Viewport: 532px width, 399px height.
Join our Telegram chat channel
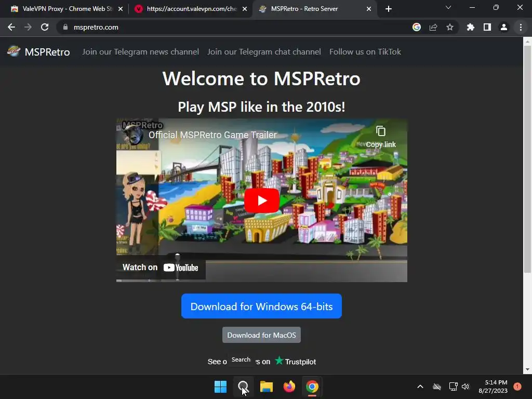click(x=264, y=51)
